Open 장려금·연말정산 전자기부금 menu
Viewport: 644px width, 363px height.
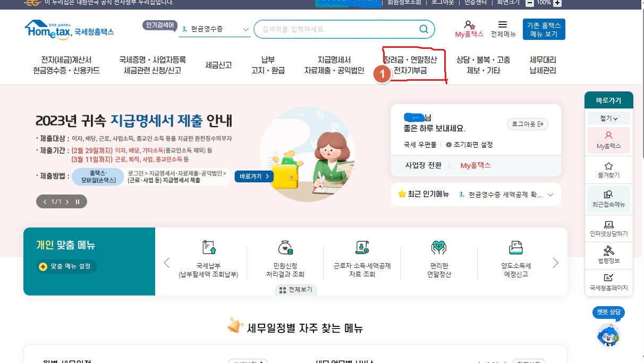[410, 65]
